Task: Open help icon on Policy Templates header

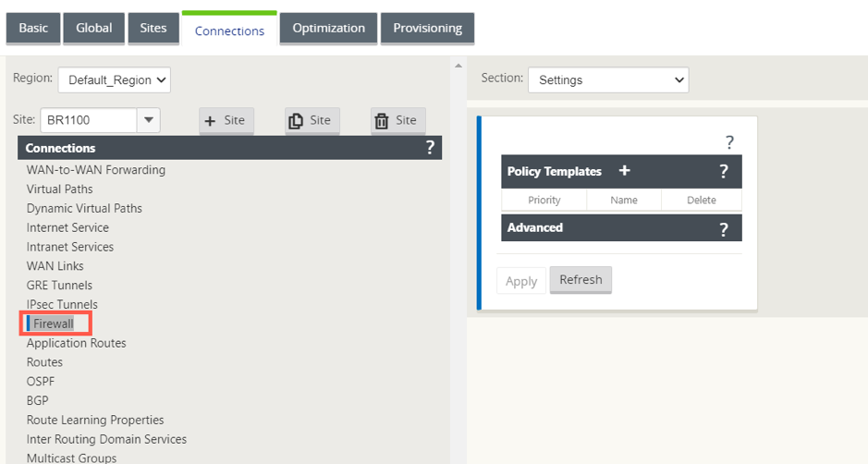Action: 724,172
